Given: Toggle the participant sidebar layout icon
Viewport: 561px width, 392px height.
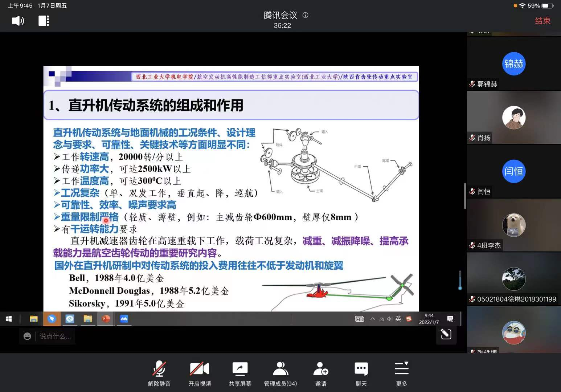Looking at the screenshot, I should pyautogui.click(x=44, y=21).
